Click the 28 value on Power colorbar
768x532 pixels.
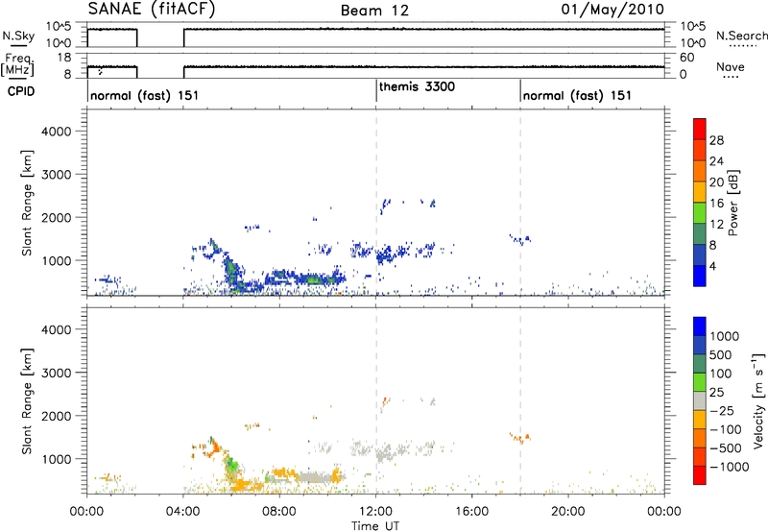click(716, 140)
